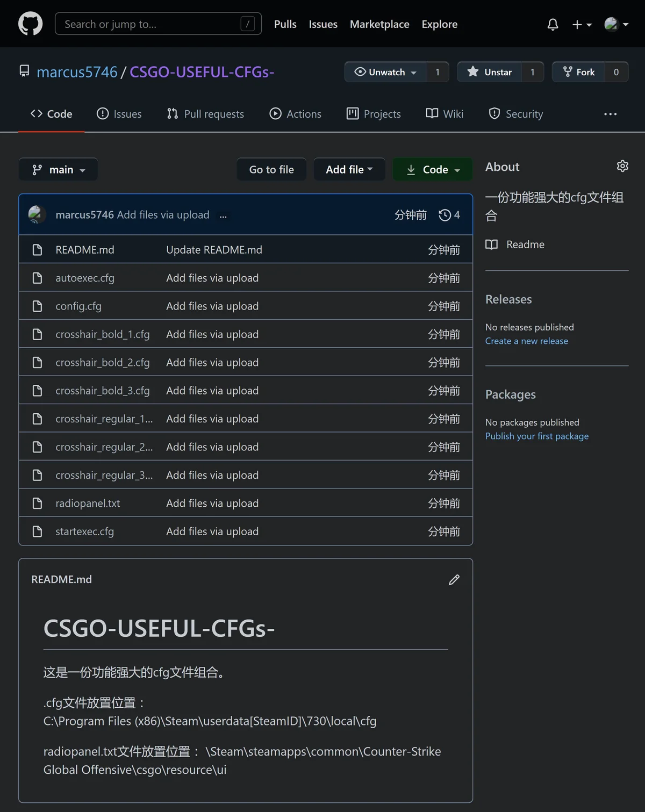
Task: Open CSGO-USEFUL-CFGs- repository link
Action: (x=202, y=72)
